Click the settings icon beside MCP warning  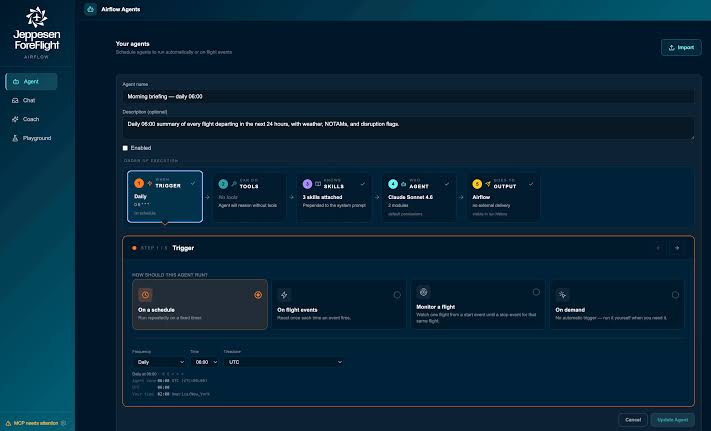point(63,423)
